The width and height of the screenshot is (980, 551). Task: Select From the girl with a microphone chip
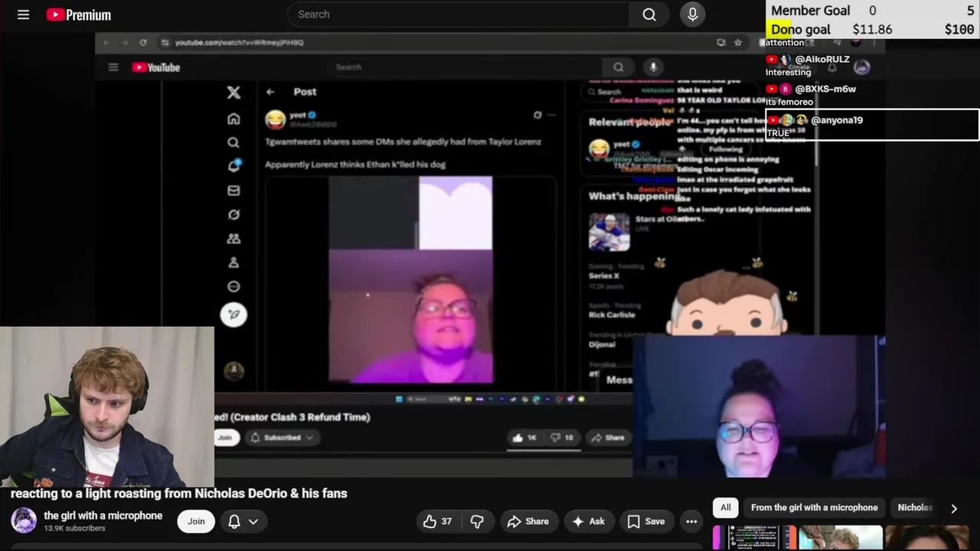pos(815,507)
